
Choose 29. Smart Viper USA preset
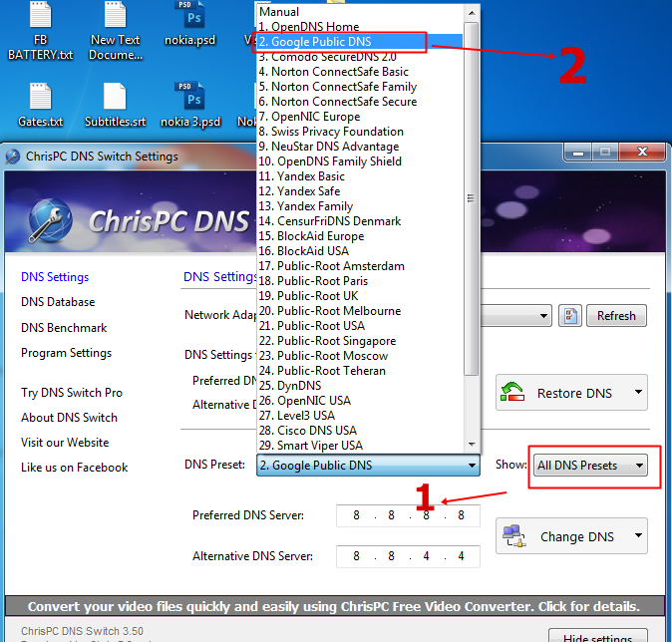[x=360, y=446]
